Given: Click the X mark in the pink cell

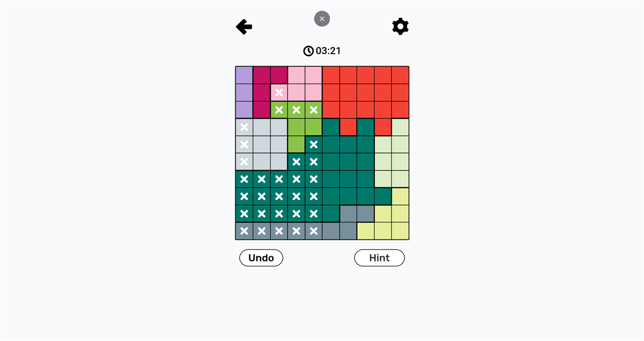Looking at the screenshot, I should [278, 92].
